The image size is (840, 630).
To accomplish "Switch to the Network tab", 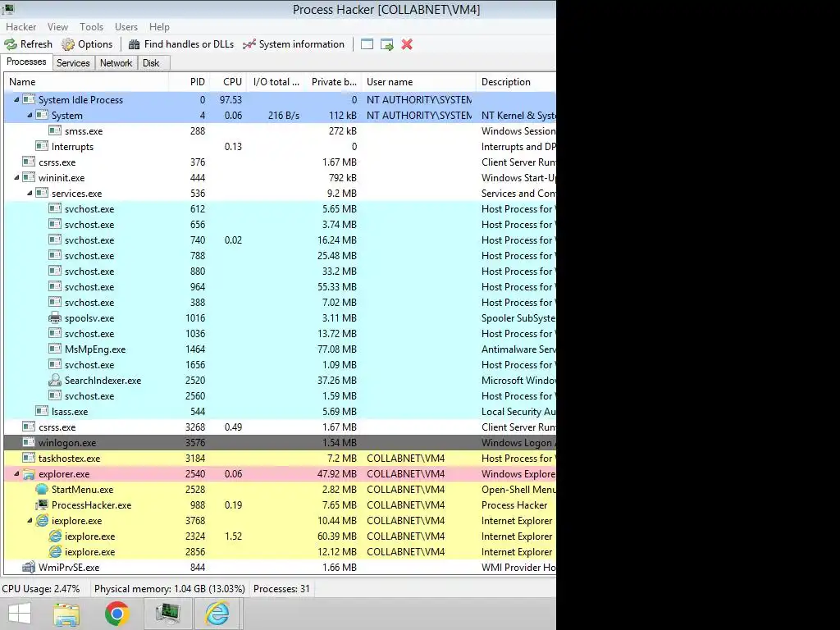I will (x=116, y=63).
